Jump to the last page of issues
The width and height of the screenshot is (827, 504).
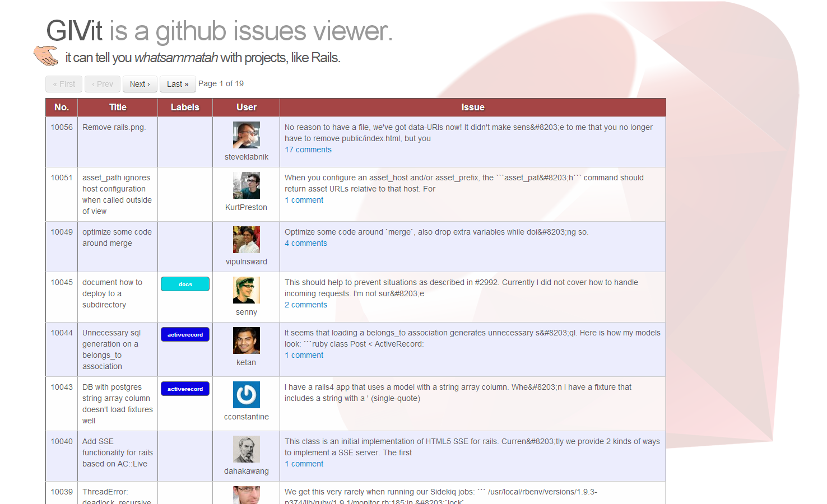pyautogui.click(x=178, y=83)
